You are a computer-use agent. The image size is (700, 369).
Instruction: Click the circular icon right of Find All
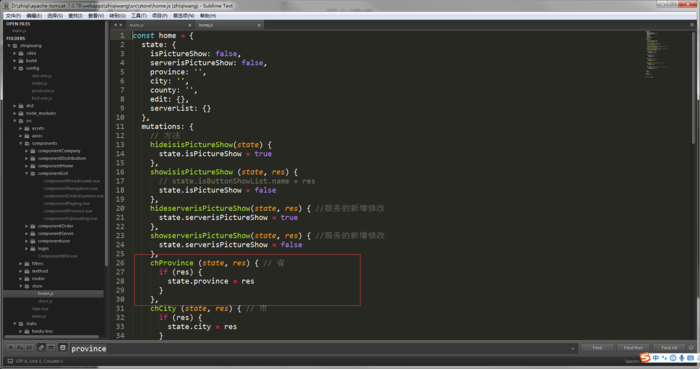[691, 348]
